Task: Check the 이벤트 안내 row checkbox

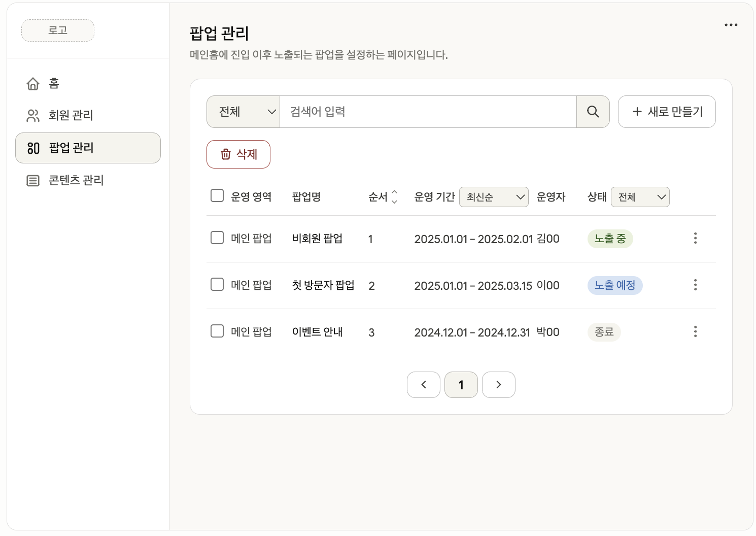Action: 217,331
